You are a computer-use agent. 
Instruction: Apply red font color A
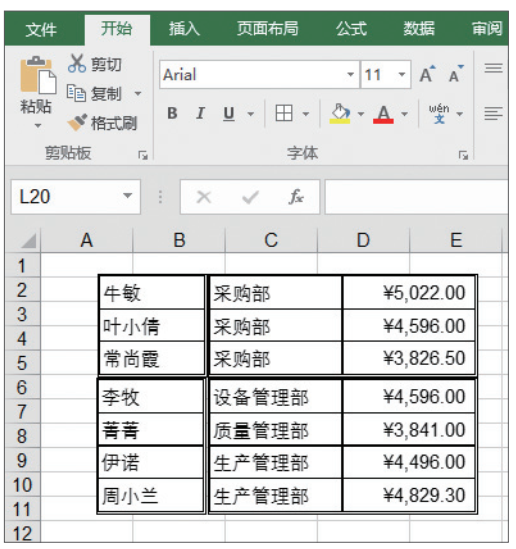click(383, 114)
